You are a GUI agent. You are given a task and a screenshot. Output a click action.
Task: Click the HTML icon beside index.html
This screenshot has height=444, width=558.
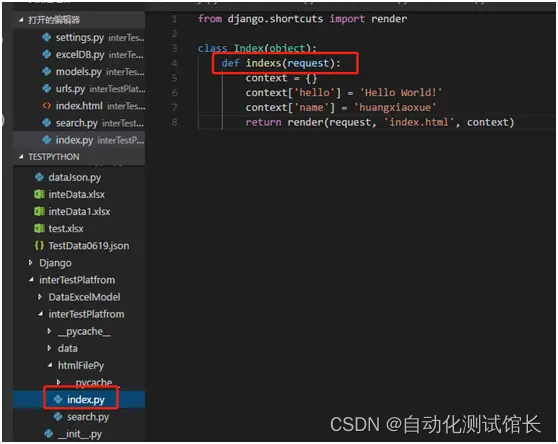(x=47, y=105)
